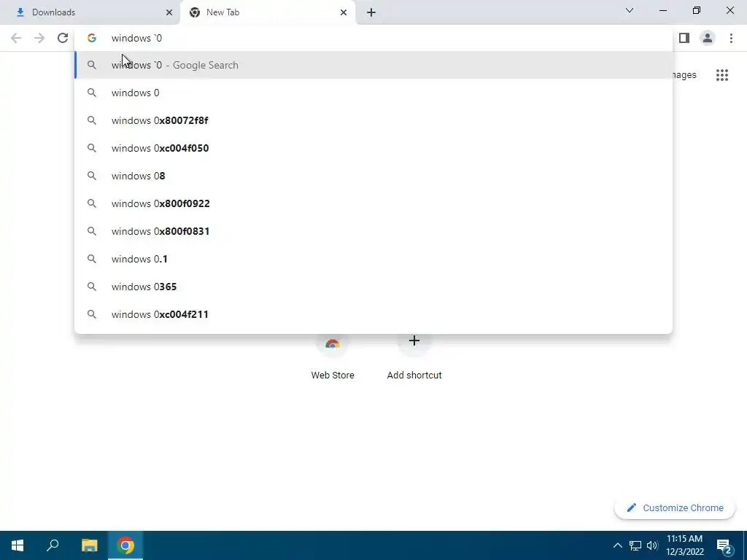Select suggestion 'windows 08'
Screen dimensions: 747x560
click(373, 176)
